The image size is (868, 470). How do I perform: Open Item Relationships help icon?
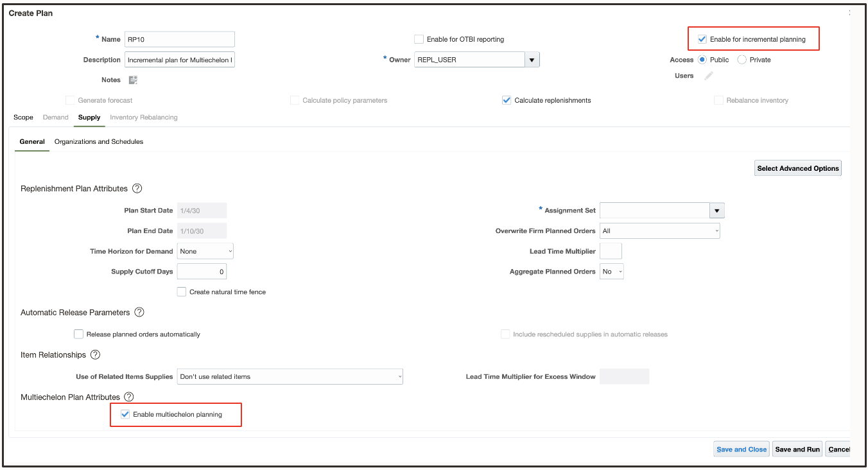(94, 354)
